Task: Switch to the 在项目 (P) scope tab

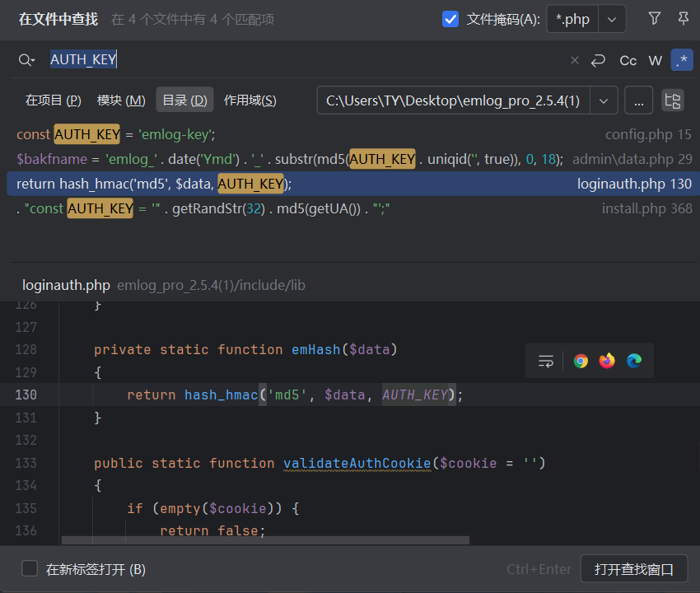Action: (x=54, y=100)
